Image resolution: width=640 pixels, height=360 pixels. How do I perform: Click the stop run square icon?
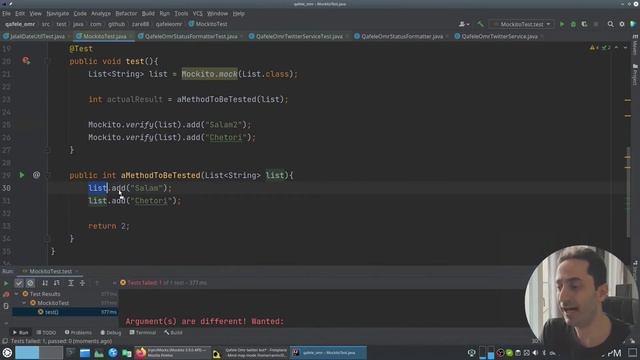click(x=596, y=24)
